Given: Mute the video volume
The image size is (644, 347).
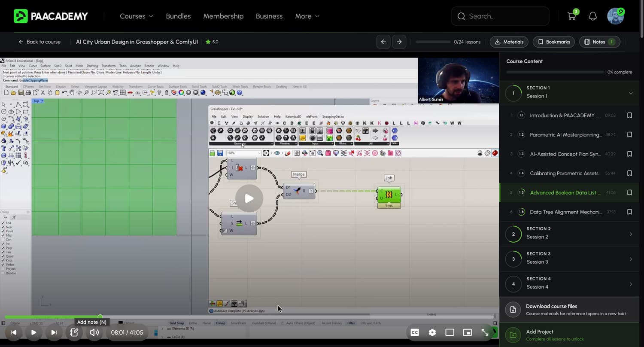Looking at the screenshot, I should tap(94, 332).
